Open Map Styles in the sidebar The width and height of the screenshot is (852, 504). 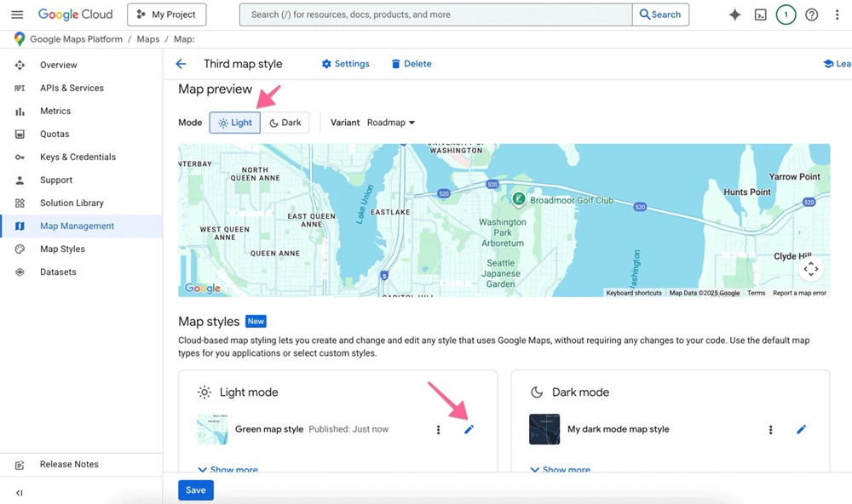pyautogui.click(x=62, y=249)
